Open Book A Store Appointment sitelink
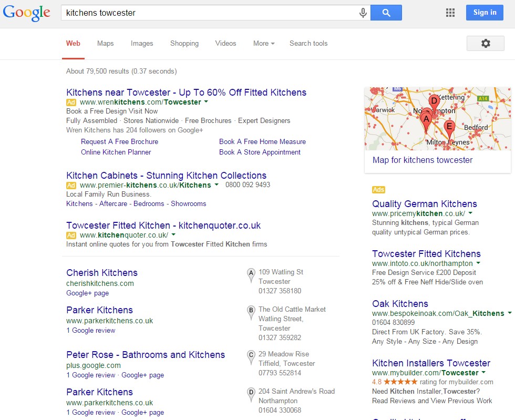 [260, 152]
